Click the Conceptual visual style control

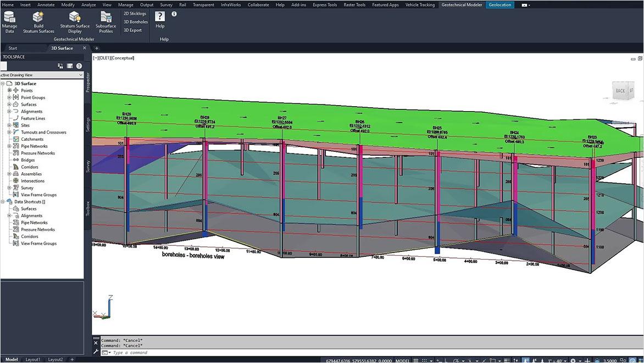tap(123, 58)
